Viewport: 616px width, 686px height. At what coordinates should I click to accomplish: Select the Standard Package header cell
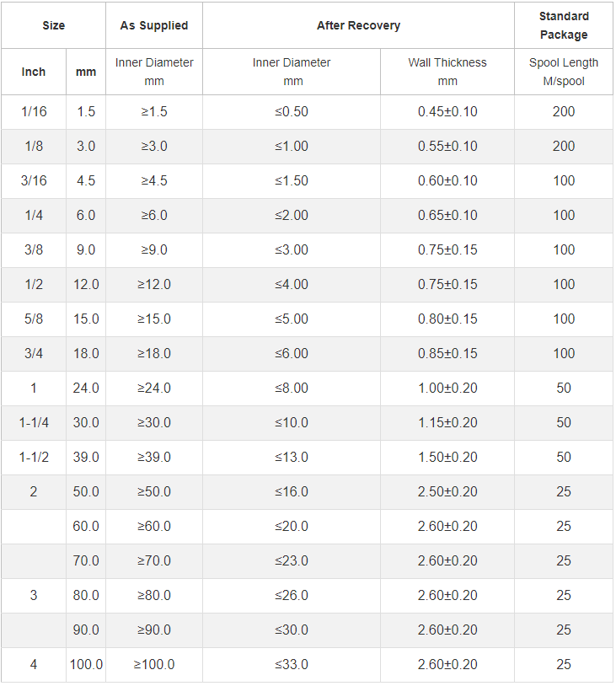click(x=564, y=25)
